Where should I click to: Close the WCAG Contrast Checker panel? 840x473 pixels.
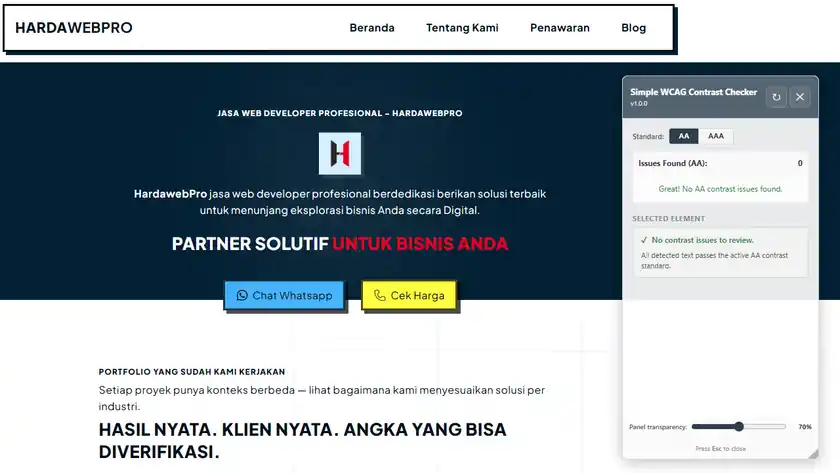800,97
